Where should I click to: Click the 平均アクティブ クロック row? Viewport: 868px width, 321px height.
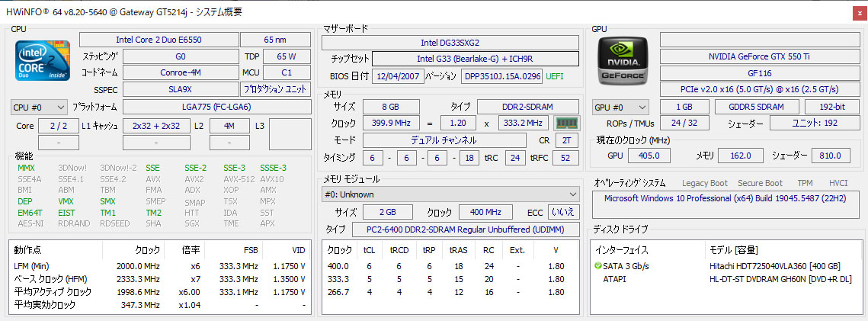[161, 292]
